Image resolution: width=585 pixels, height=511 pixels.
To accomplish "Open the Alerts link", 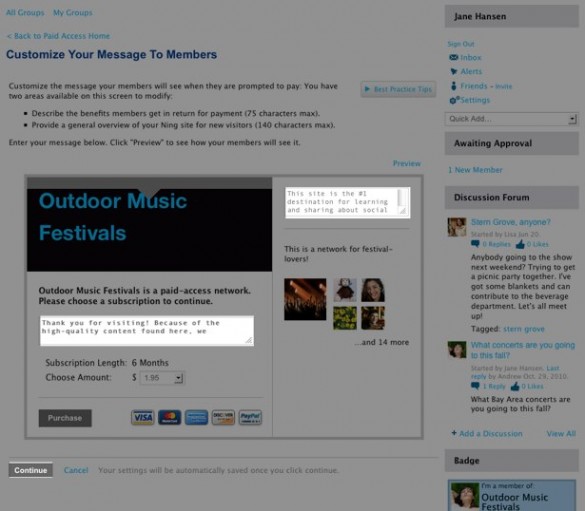I will pyautogui.click(x=471, y=72).
